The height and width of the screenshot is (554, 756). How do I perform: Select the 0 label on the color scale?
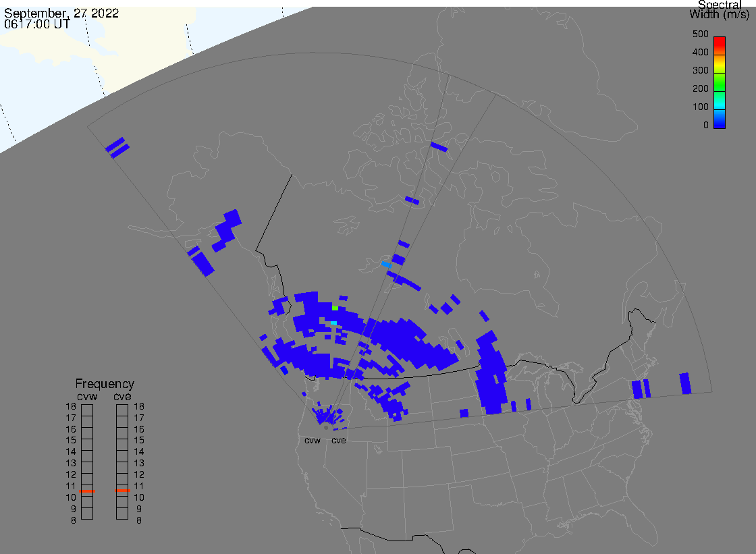pyautogui.click(x=706, y=126)
